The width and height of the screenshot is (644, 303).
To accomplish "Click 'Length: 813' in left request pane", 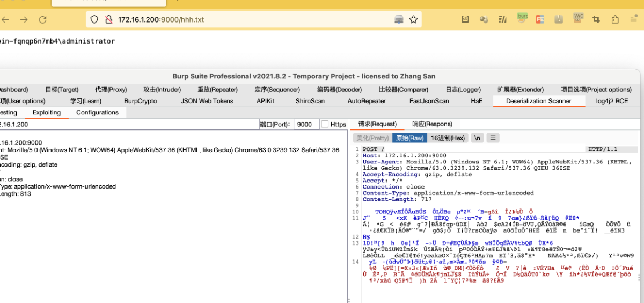I will click(16, 194).
